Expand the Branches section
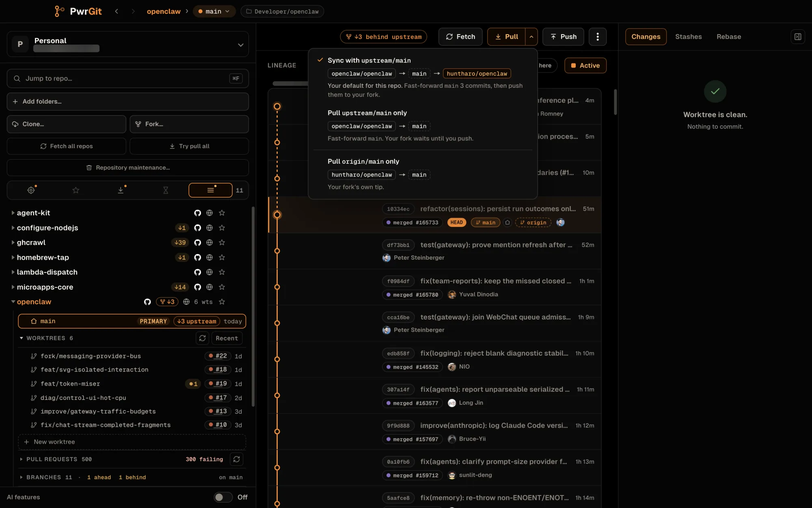The width and height of the screenshot is (812, 508). click(22, 478)
